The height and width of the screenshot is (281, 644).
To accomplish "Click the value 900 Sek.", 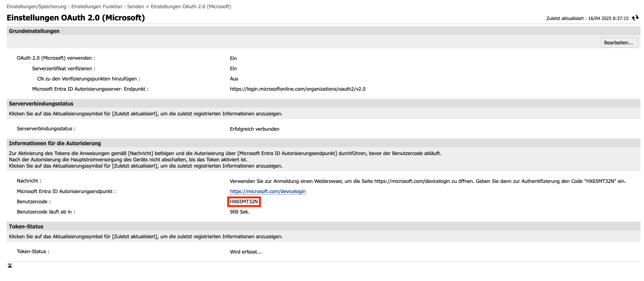I will [x=240, y=212].
